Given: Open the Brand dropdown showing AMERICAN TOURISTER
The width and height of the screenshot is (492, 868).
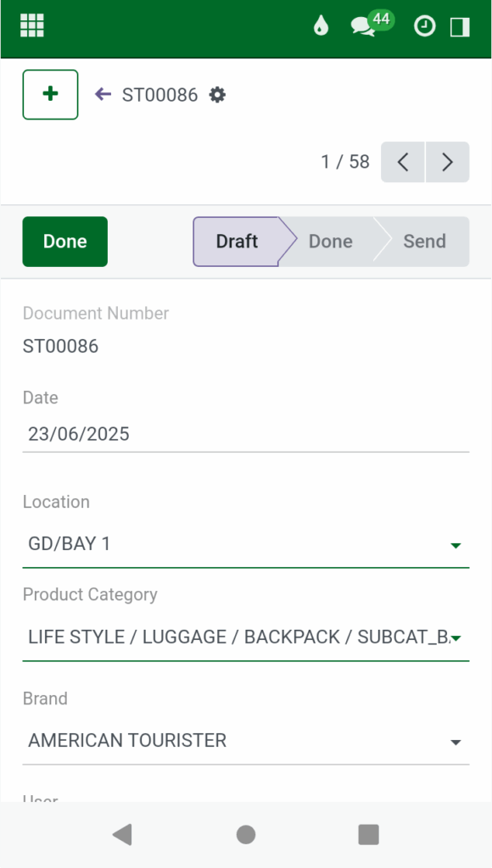Looking at the screenshot, I should pos(246,740).
